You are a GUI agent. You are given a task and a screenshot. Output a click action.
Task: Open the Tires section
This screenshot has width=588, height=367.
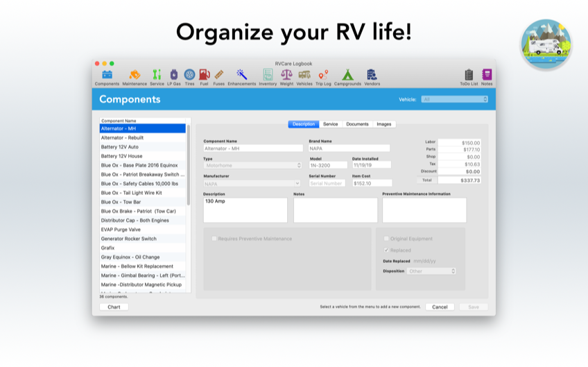click(x=189, y=75)
